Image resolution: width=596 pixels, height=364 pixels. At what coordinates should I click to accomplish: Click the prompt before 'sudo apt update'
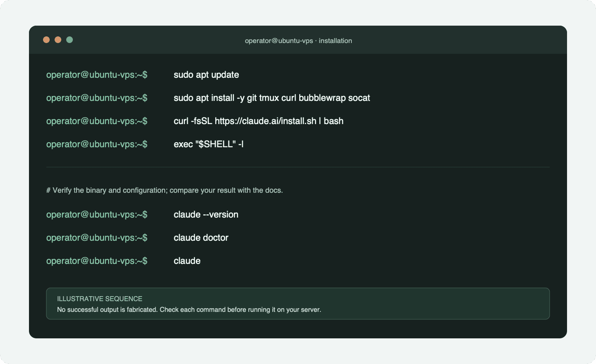(97, 75)
